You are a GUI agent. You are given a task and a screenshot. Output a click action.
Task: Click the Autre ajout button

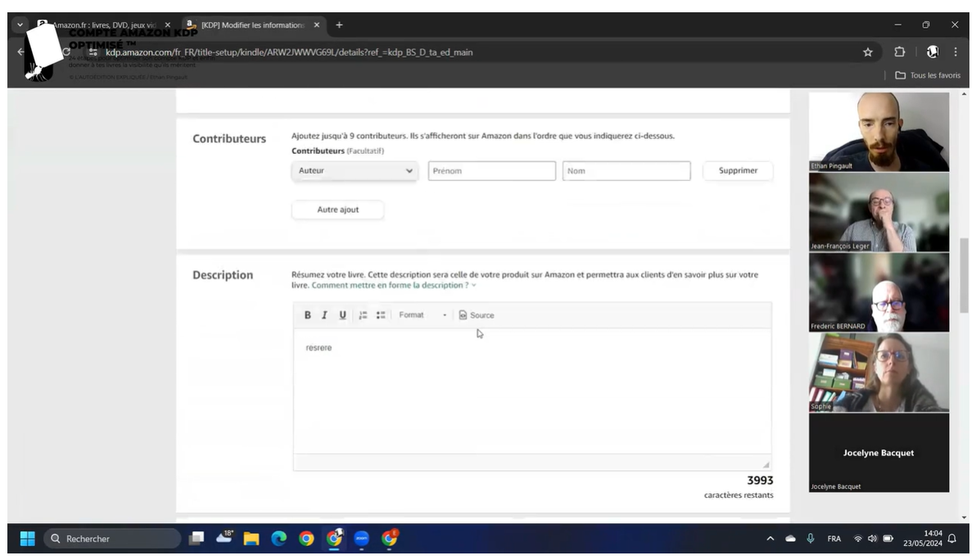(x=337, y=210)
